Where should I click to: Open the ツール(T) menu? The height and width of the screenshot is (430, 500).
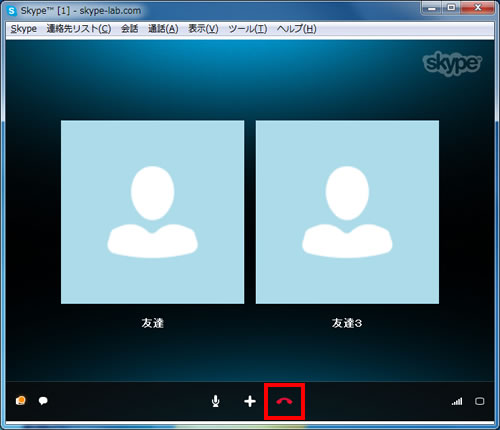pos(248,29)
